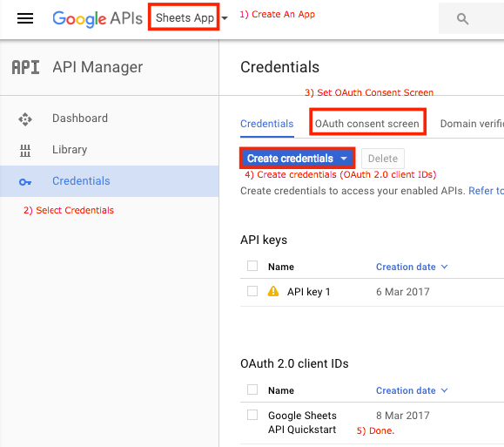Click the '6 Mar 2017' creation date
The image size is (504, 447).
(x=403, y=292)
